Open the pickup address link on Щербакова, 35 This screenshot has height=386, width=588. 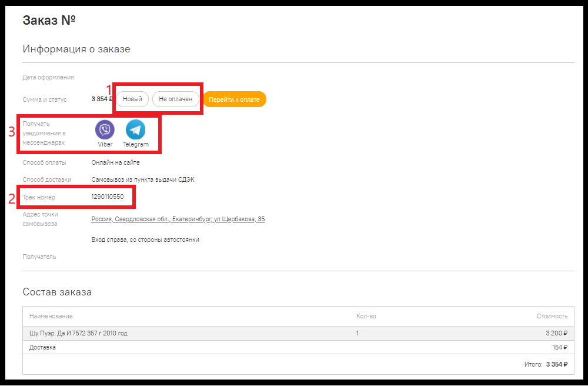178,219
